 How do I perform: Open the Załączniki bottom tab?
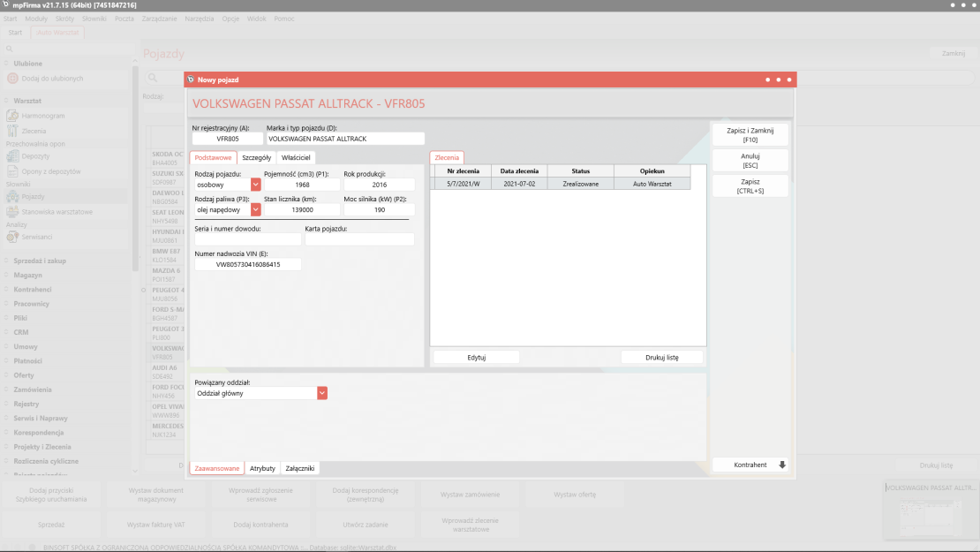(300, 468)
